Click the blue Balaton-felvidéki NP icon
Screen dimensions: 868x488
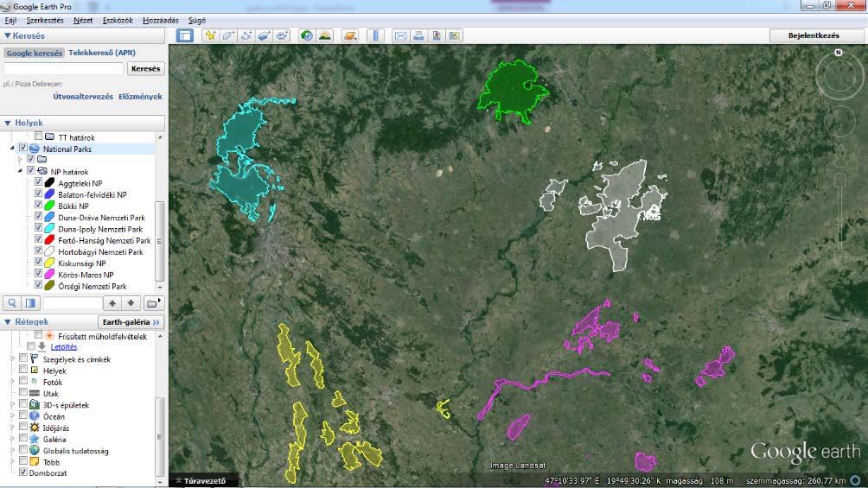49,194
